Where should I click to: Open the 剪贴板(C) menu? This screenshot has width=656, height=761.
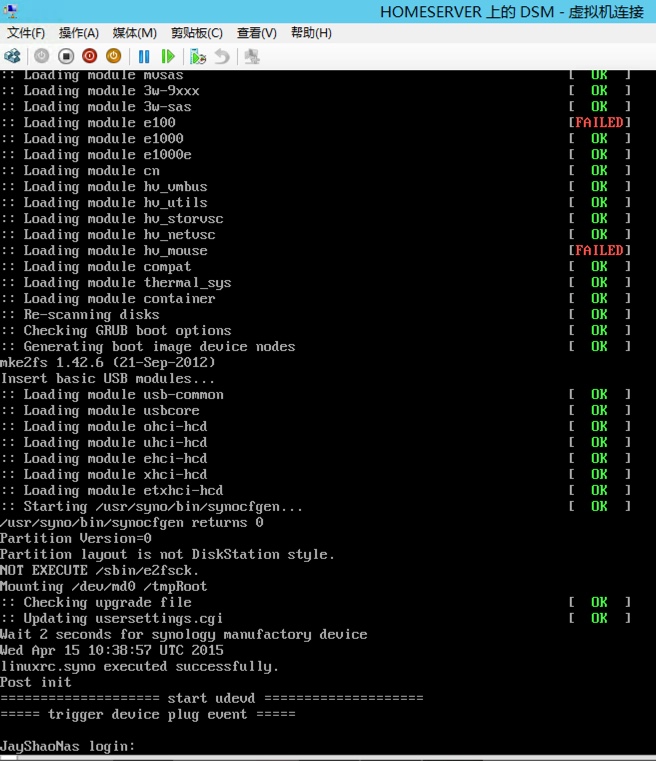coord(197,33)
